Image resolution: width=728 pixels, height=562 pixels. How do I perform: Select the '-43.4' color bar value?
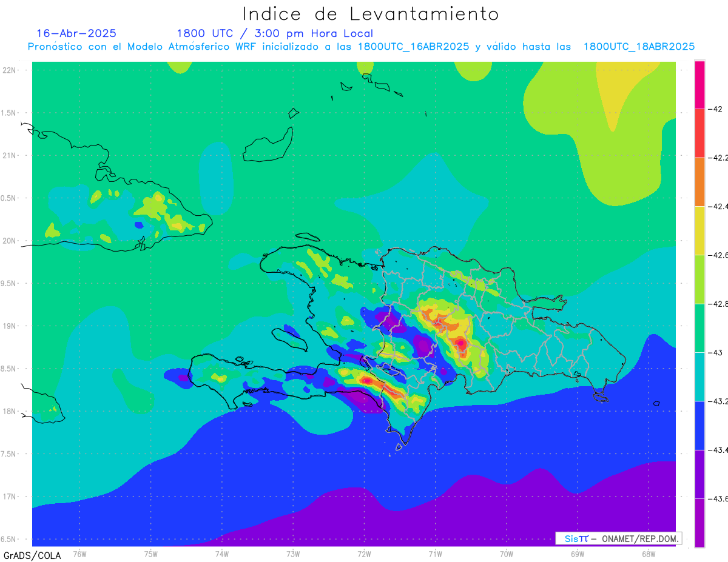tap(720, 449)
